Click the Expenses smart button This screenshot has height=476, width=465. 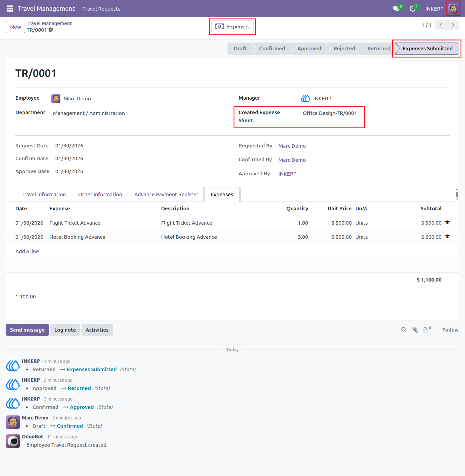[x=232, y=26]
